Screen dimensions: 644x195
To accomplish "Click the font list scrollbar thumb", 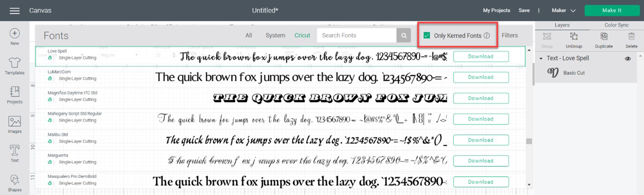I will pos(529,141).
